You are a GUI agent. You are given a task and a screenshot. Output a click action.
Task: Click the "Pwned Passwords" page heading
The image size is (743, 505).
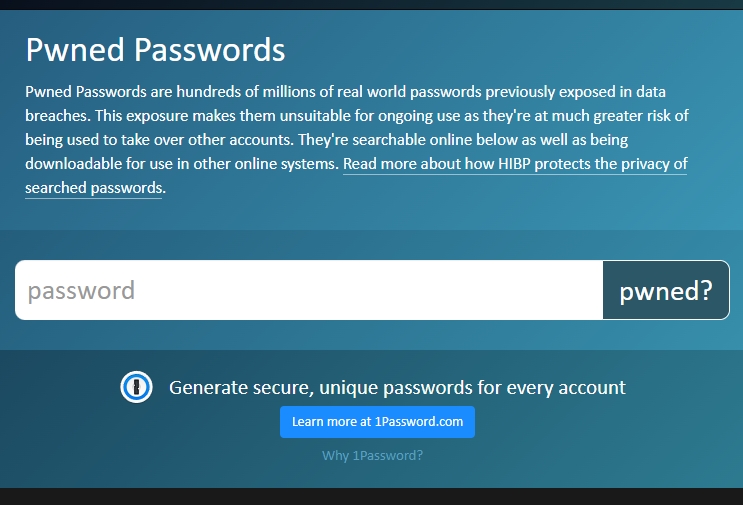155,49
